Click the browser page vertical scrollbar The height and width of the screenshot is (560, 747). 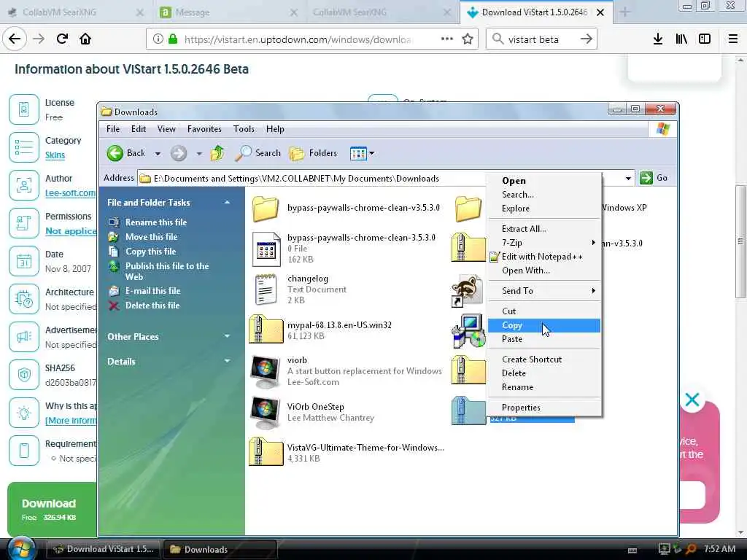click(740, 241)
